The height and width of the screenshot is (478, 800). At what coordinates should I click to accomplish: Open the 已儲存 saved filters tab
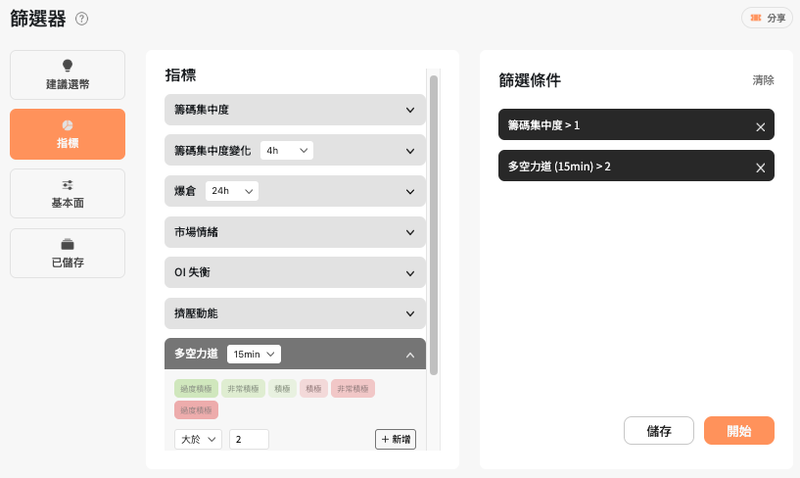click(67, 253)
